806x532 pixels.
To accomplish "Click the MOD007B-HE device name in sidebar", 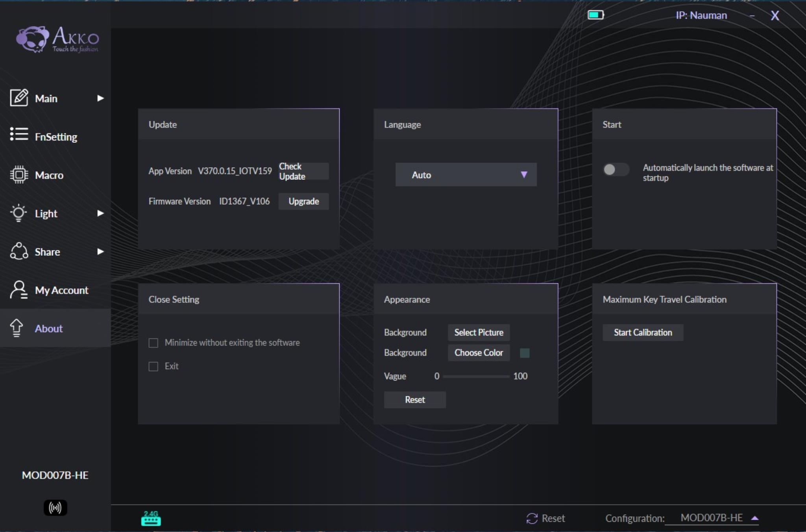I will point(55,475).
